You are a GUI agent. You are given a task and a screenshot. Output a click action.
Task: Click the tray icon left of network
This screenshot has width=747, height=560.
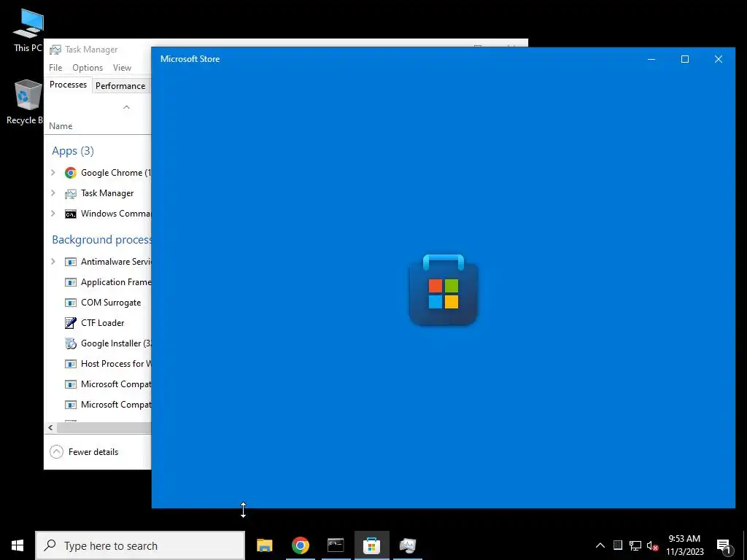point(618,545)
